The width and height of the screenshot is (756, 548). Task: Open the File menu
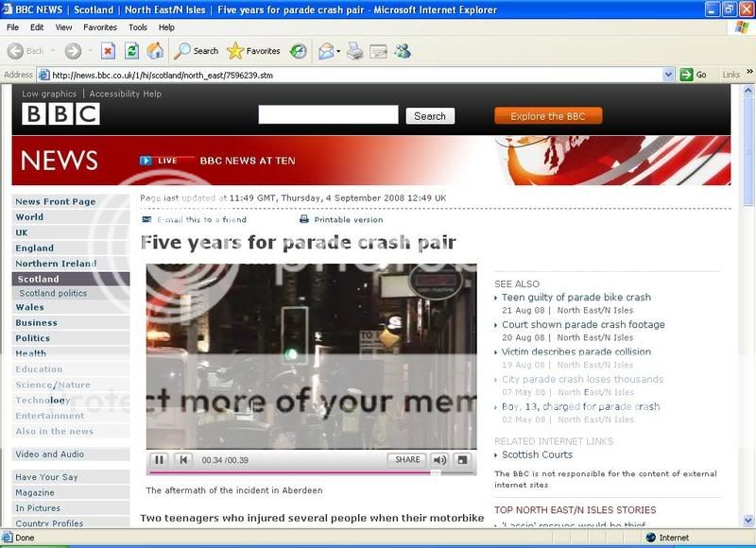12,27
